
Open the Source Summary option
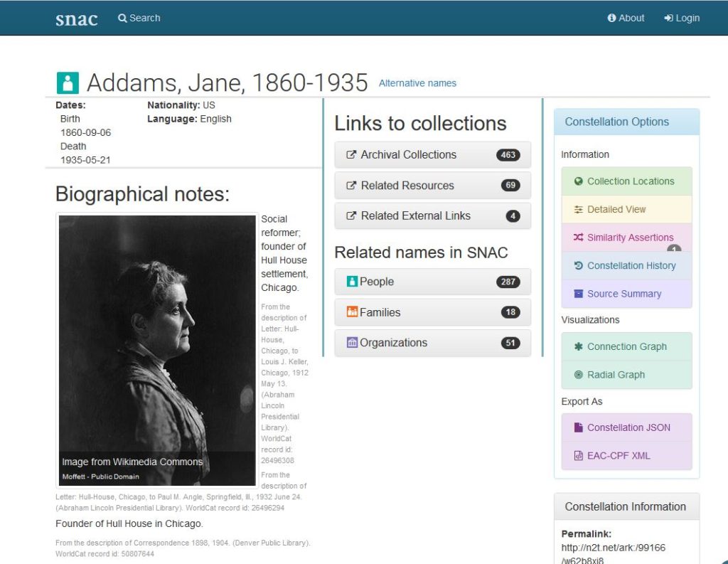(x=626, y=294)
